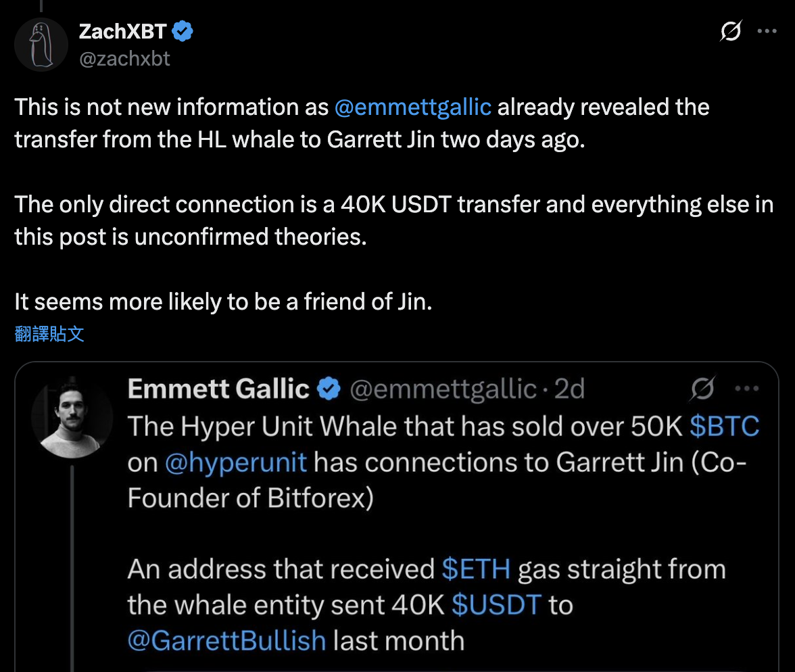Open the more options menu on the quoted tweet
This screenshot has height=672, width=795.
pos(747,387)
